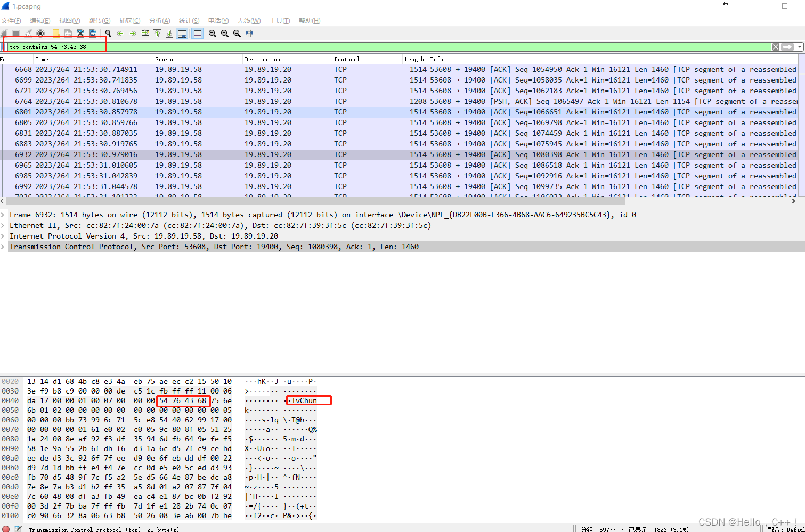Go forward to next packet arrow
Image resolution: width=805 pixels, height=532 pixels.
click(133, 34)
